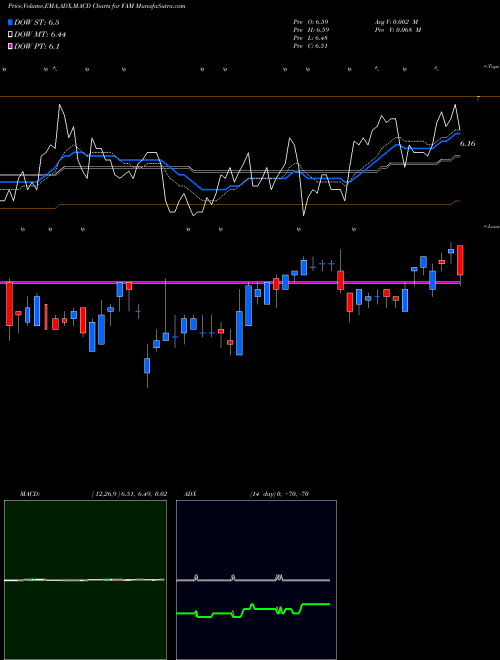This screenshot has width=500, height=660.
Task: Click inside the dark blue ADX chart panel
Action: pyautogui.click(x=256, y=580)
